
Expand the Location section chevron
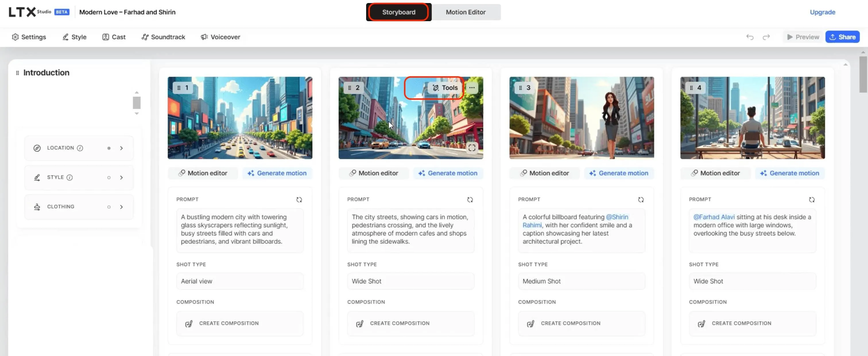(121, 148)
